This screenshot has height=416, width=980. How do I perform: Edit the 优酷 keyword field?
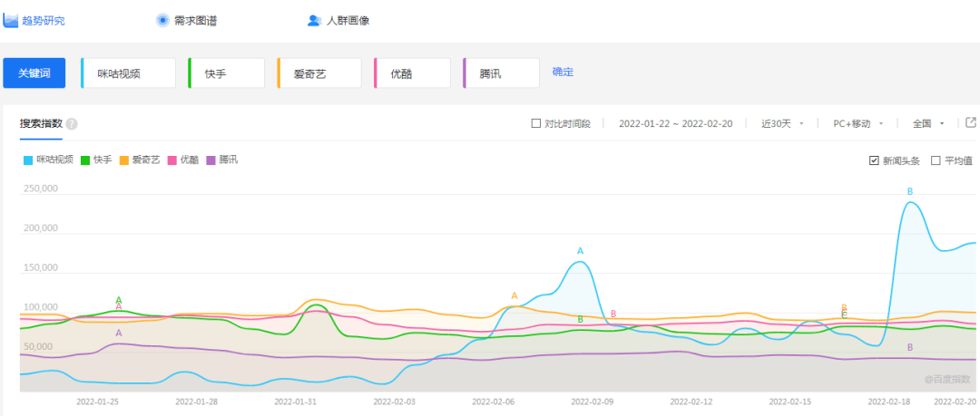click(413, 73)
